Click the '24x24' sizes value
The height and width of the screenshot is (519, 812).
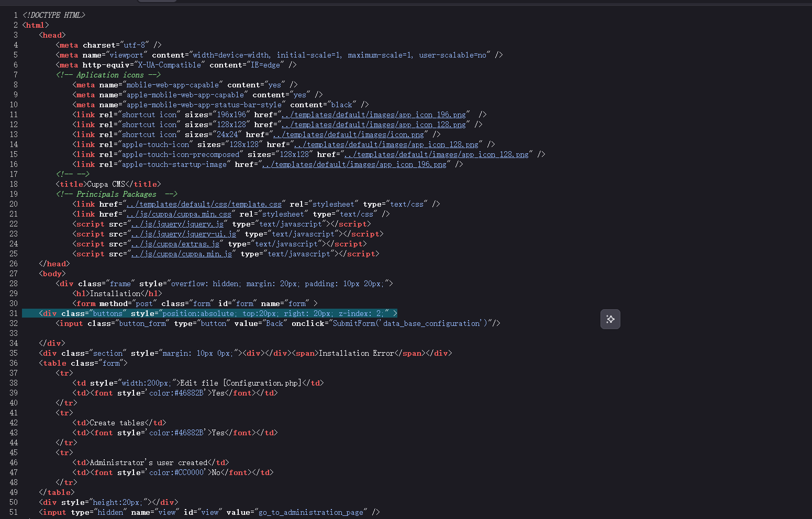tap(227, 134)
